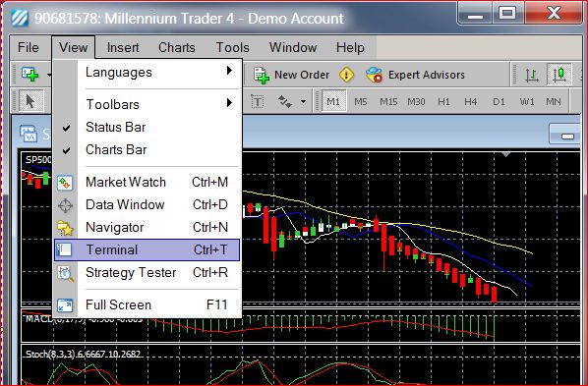The width and height of the screenshot is (588, 386).
Task: Switch to the H1 timeframe
Action: 443,101
